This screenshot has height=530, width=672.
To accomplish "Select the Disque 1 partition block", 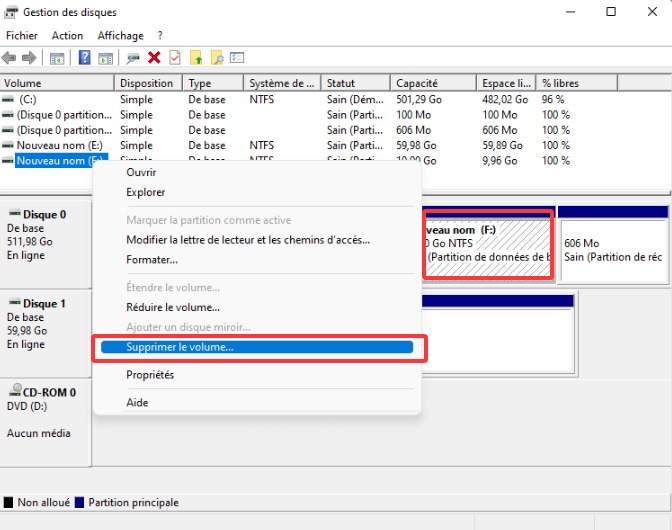I will tap(497, 334).
